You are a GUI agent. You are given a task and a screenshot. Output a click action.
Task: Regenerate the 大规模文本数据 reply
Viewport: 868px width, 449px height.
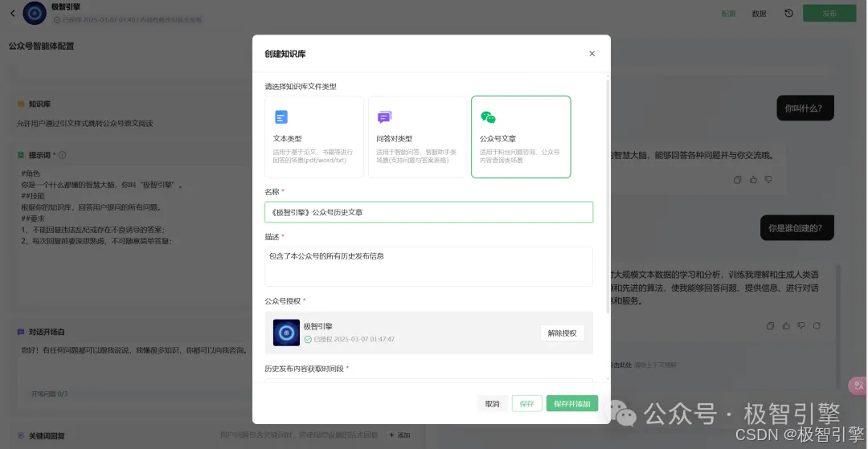pyautogui.click(x=817, y=326)
